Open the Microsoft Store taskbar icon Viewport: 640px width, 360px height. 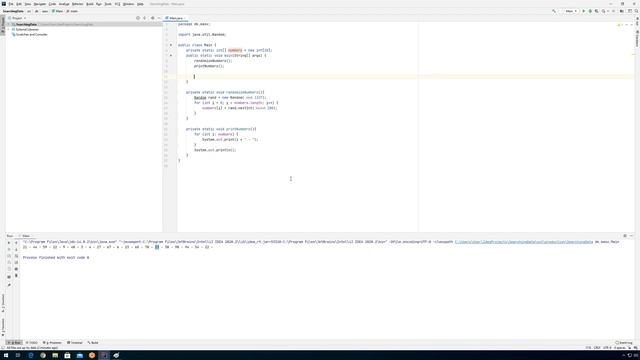pos(67,356)
